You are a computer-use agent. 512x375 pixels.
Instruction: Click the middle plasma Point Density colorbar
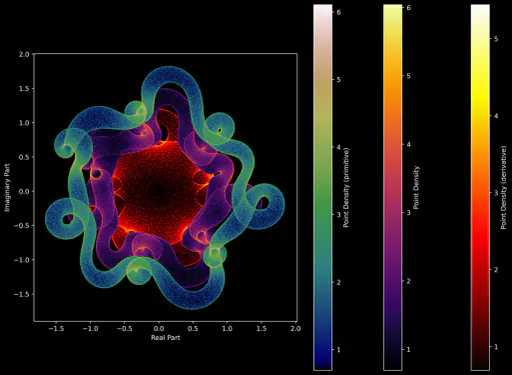pyautogui.click(x=393, y=187)
